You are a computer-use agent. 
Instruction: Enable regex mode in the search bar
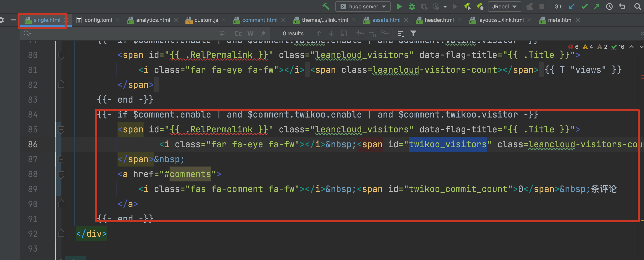tap(263, 33)
